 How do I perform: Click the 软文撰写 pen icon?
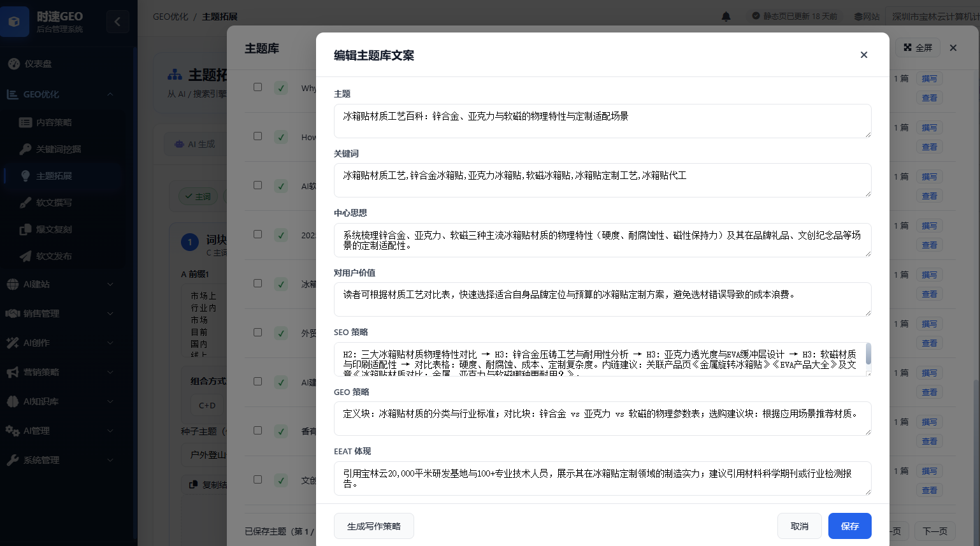pyautogui.click(x=25, y=203)
